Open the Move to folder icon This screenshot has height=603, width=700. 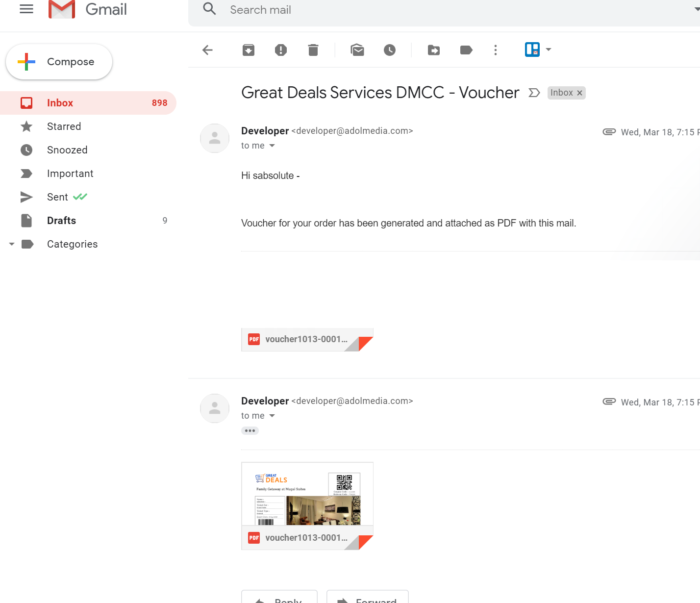pos(434,50)
